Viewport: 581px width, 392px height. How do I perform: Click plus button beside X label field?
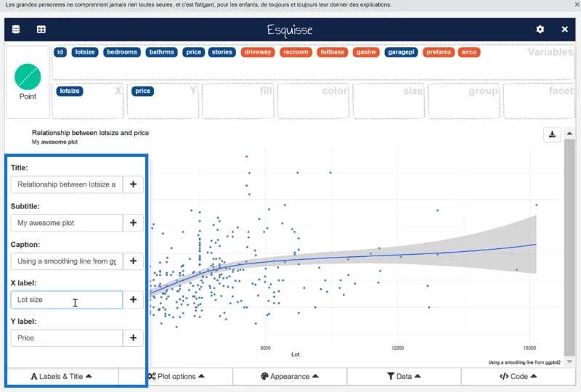pyautogui.click(x=133, y=299)
